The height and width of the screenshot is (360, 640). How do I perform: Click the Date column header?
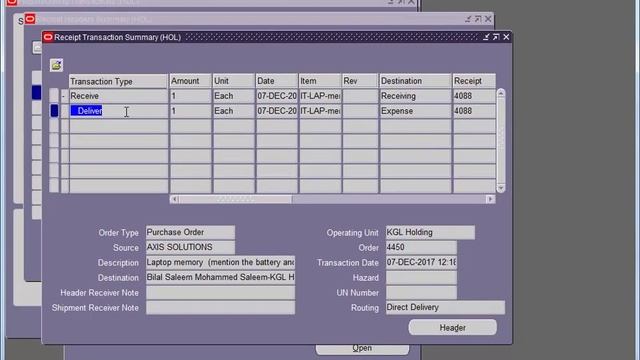point(277,81)
